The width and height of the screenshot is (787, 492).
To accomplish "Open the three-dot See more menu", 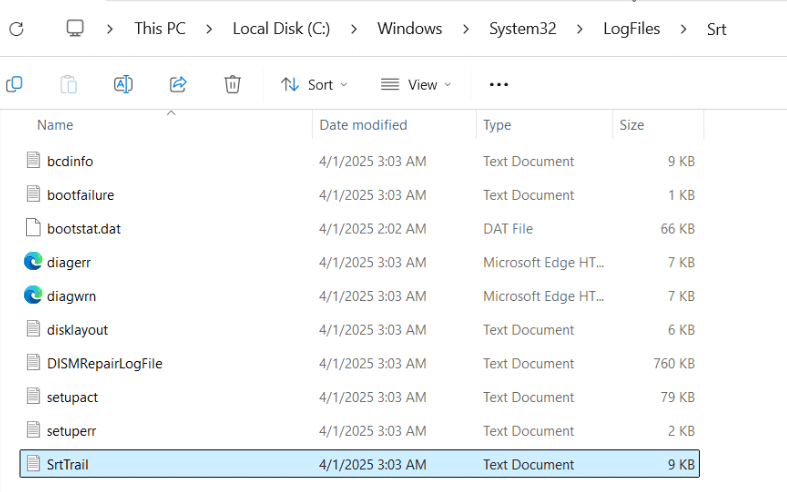I will (499, 84).
